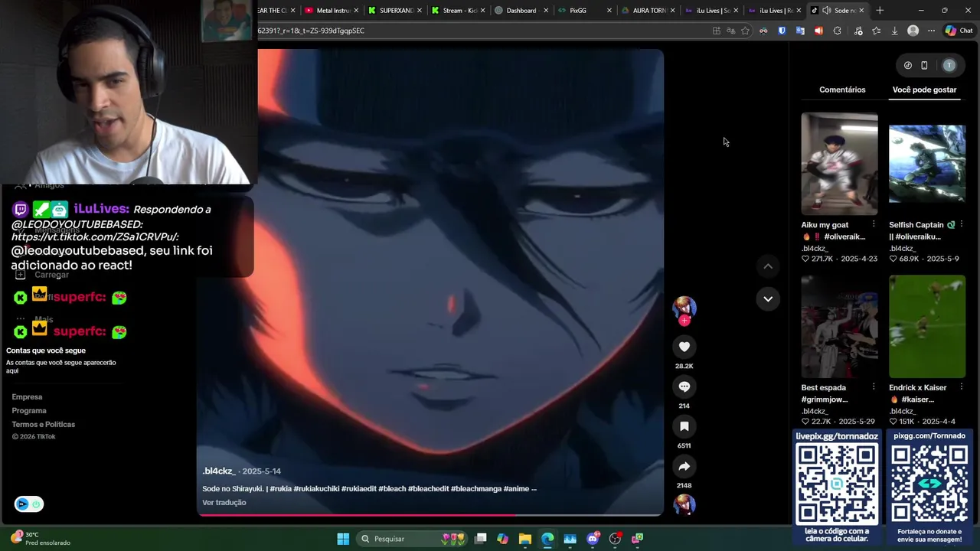The width and height of the screenshot is (980, 551).
Task: Toggle the blue and green extension pill
Action: click(29, 504)
